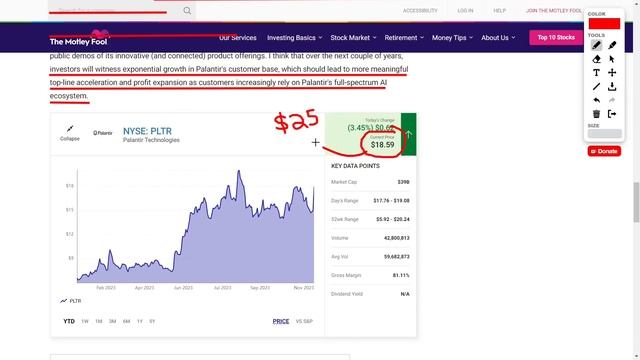Screen dimensions: 640x360
Task: Select the pencil drawing tool
Action: 596,45
